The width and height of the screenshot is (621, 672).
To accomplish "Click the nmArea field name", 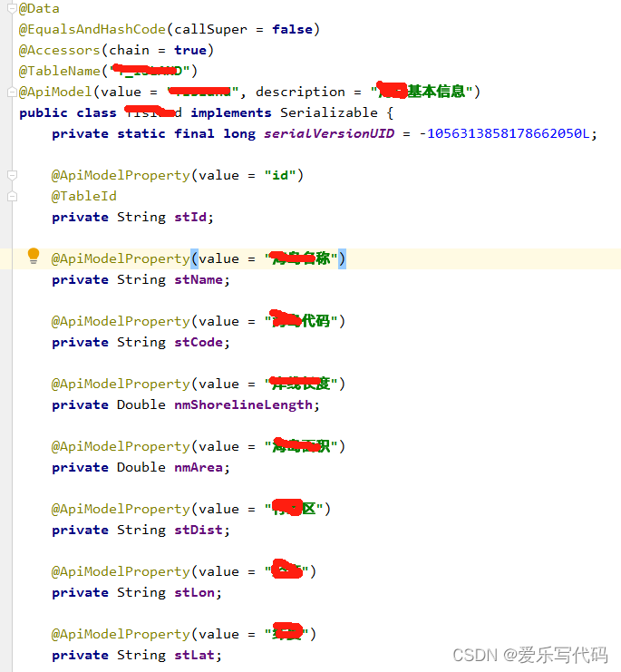I will [x=199, y=467].
